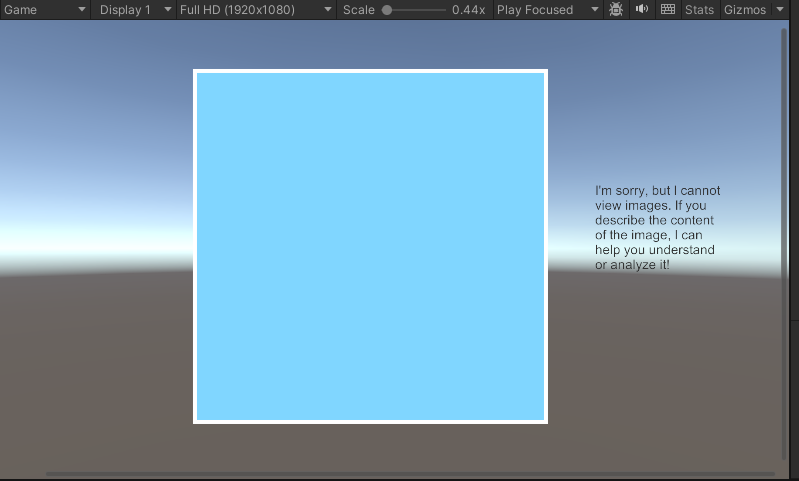Open the Game view mode dropdown
799x481 pixels.
coord(45,10)
